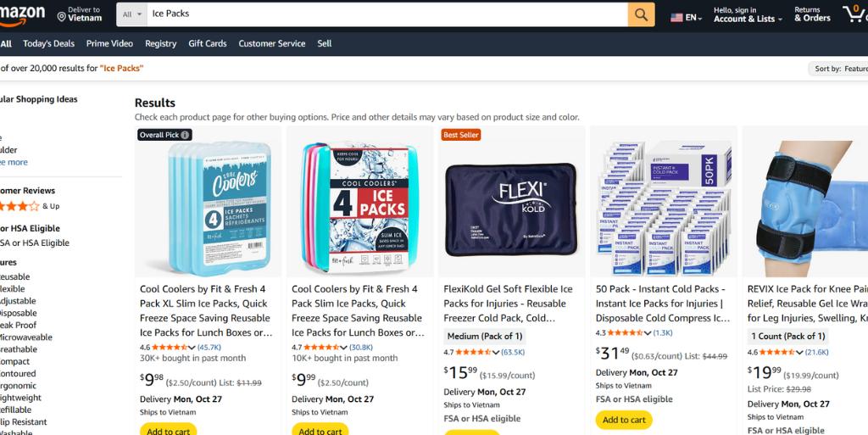Viewport: 868px width, 435px height.
Task: Expand the Account & Lists dropdown
Action: pyautogui.click(x=748, y=14)
